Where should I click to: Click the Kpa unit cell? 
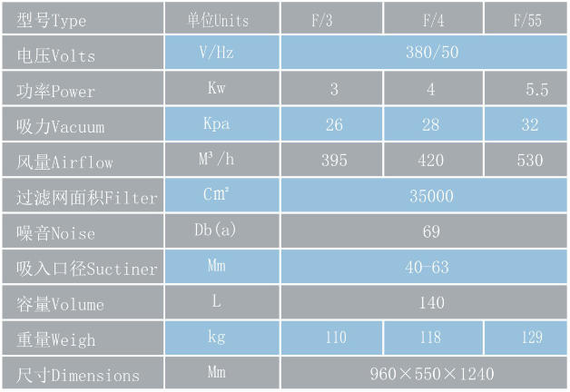[217, 124]
